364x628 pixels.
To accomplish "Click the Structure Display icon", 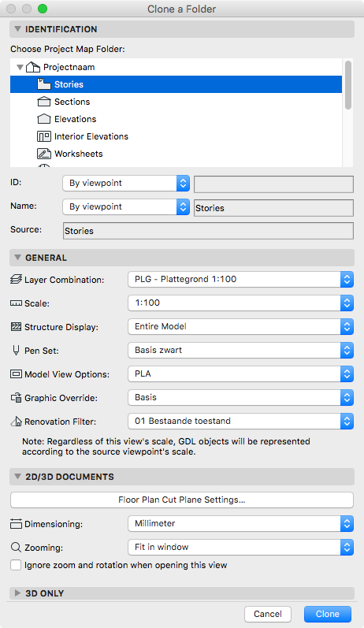I will coord(16,327).
